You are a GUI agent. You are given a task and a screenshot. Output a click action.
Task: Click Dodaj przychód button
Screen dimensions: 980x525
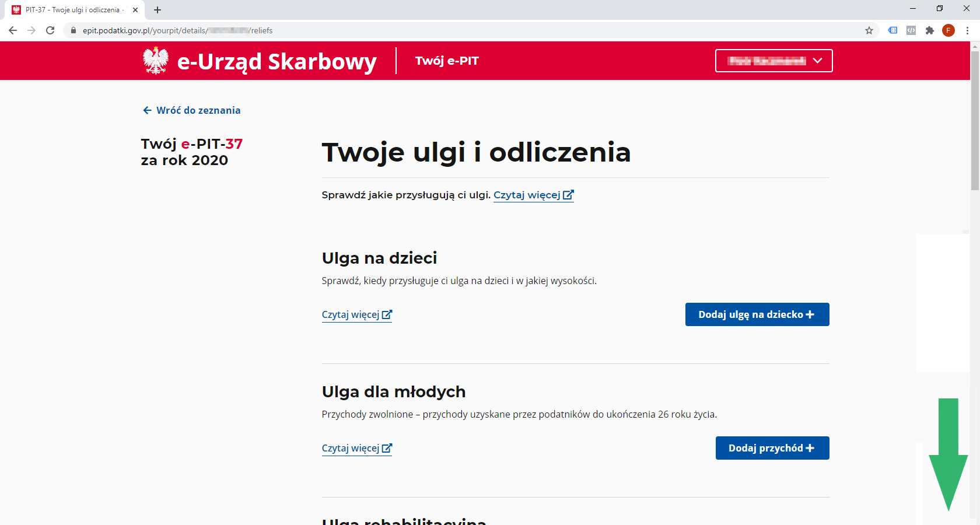(772, 448)
